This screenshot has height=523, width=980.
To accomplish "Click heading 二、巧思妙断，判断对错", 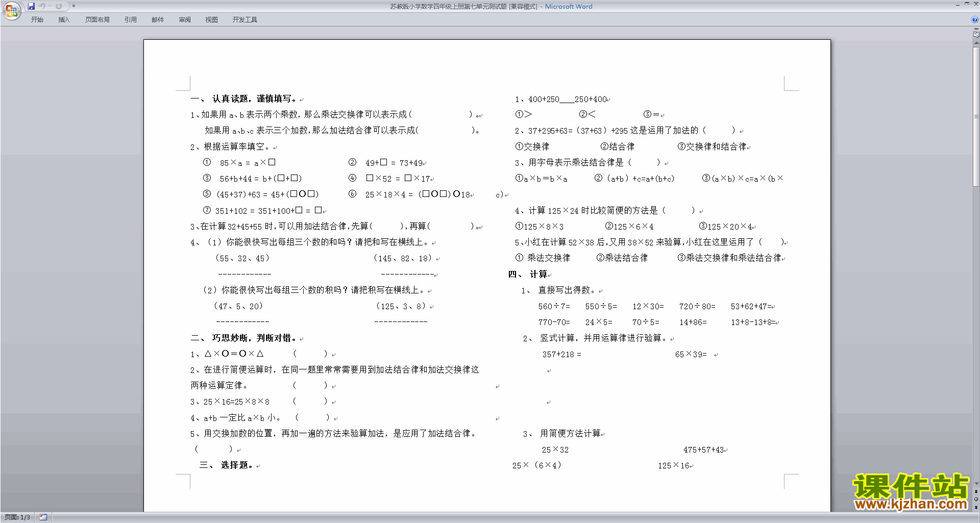I will click(x=244, y=338).
